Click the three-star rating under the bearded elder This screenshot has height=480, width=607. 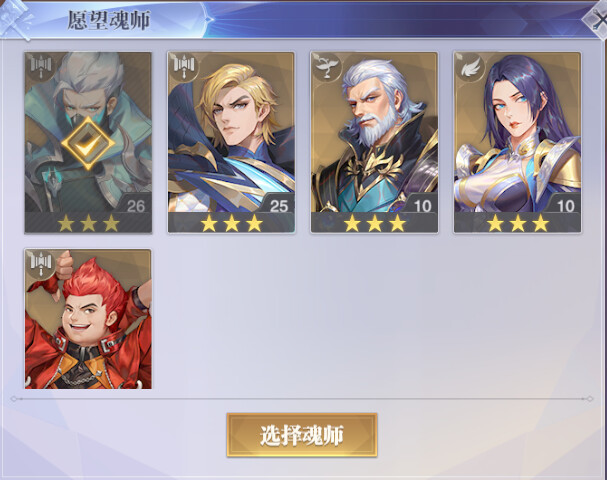(x=375, y=223)
